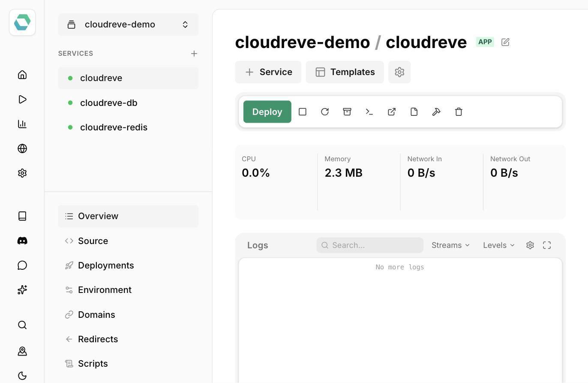
Task: Open the globe icon in sidebar
Action: [x=22, y=148]
